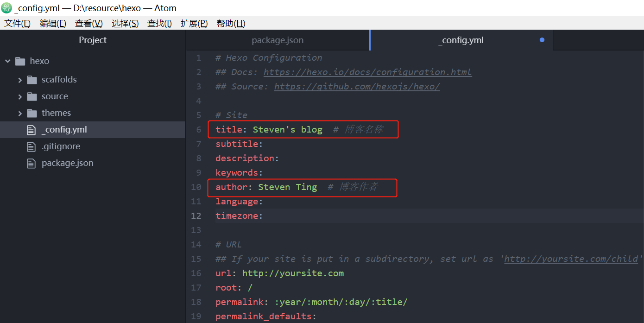Click line number 6 in gutter
Viewport: 644px width, 323px height.
pos(199,130)
